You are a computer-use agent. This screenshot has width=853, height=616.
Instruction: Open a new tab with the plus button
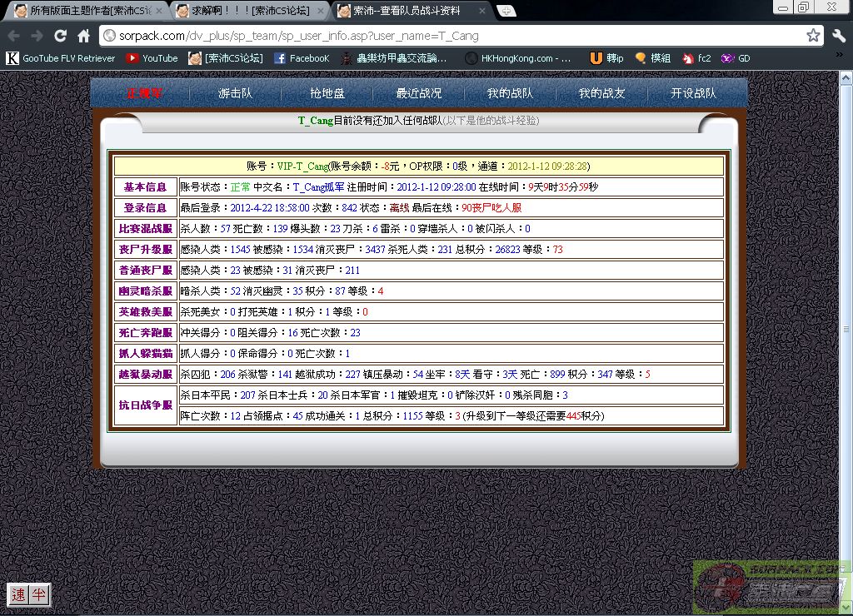tap(506, 11)
